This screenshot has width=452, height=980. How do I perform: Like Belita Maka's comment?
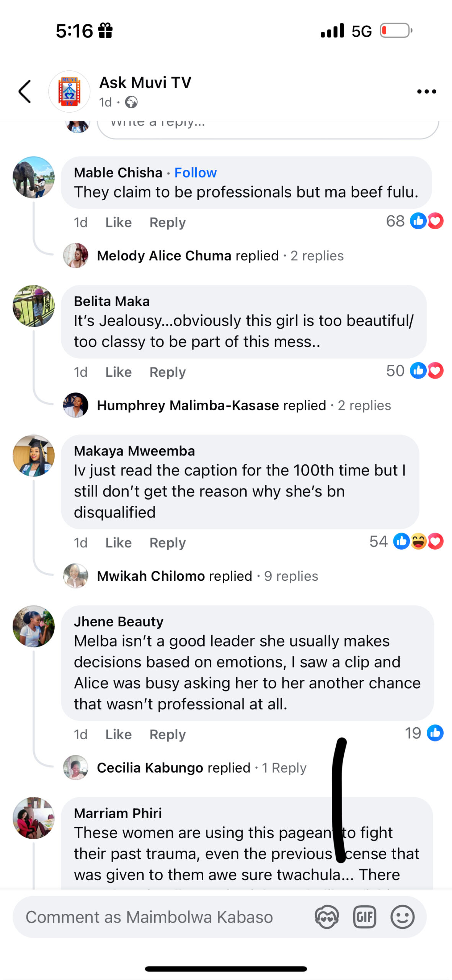click(118, 372)
